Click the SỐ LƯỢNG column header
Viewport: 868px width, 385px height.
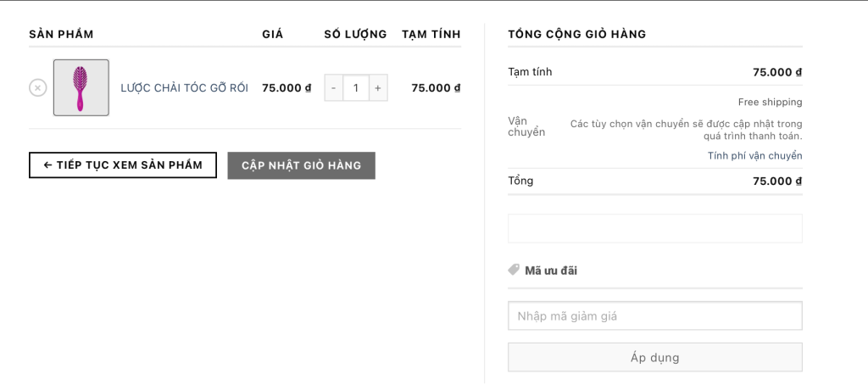[355, 34]
